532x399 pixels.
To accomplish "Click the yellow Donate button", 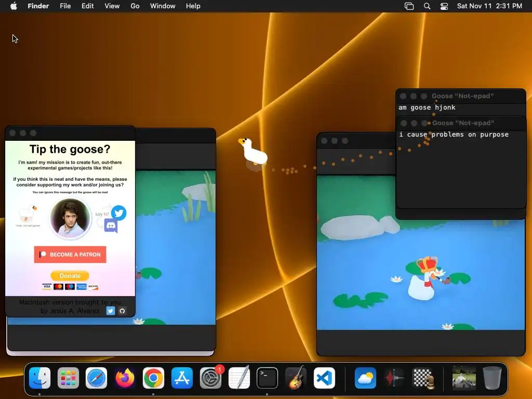I will [70, 276].
